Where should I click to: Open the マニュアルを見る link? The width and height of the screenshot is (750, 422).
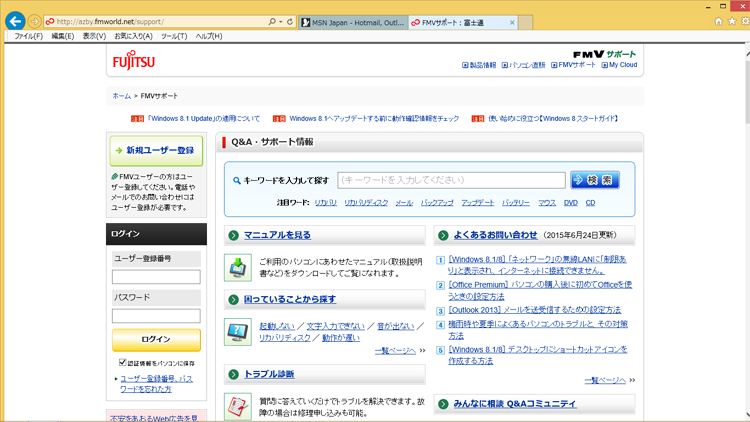277,235
